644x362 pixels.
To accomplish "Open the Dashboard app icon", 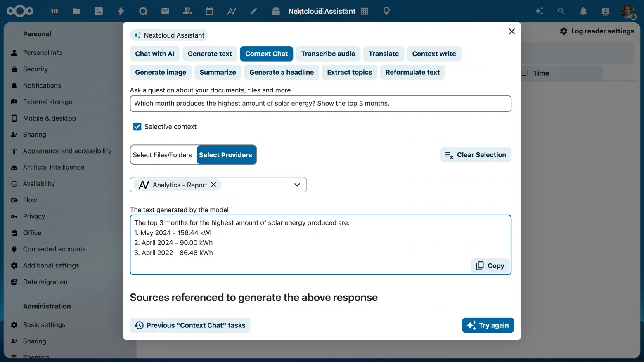I will [x=54, y=11].
